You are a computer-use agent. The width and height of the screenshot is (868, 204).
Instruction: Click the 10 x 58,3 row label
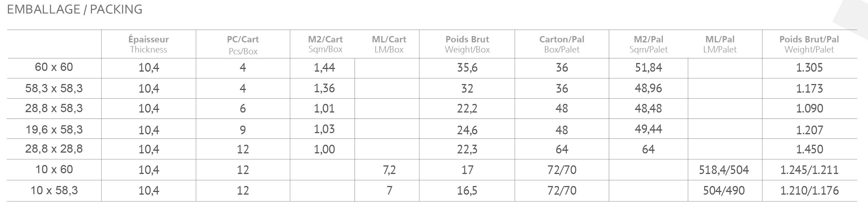point(54,190)
